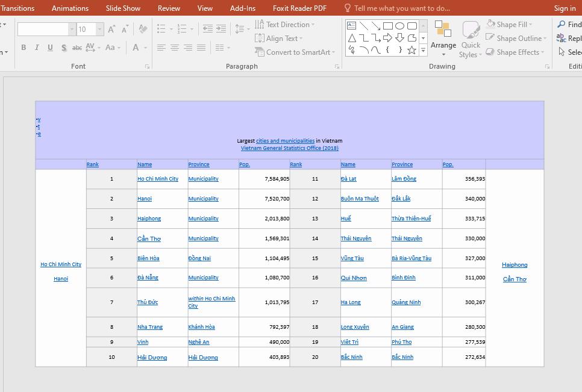
Task: Convert text to SmartArt
Action: point(295,52)
